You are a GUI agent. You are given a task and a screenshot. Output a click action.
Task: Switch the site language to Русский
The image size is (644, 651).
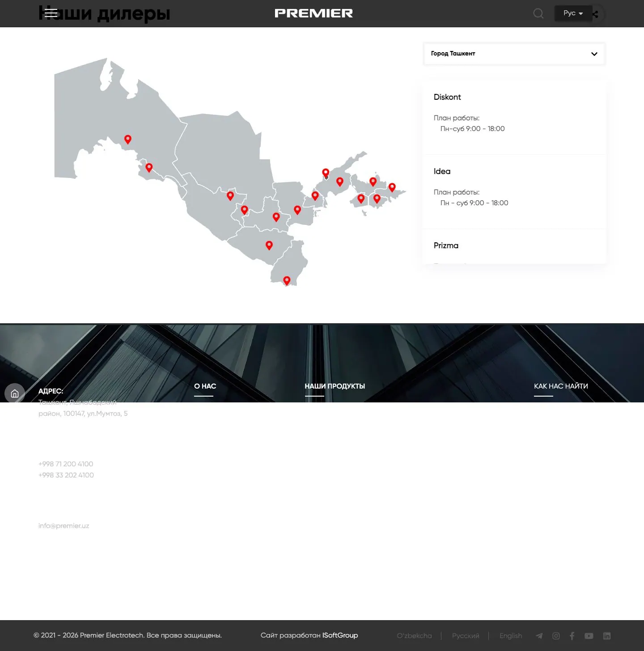(466, 636)
